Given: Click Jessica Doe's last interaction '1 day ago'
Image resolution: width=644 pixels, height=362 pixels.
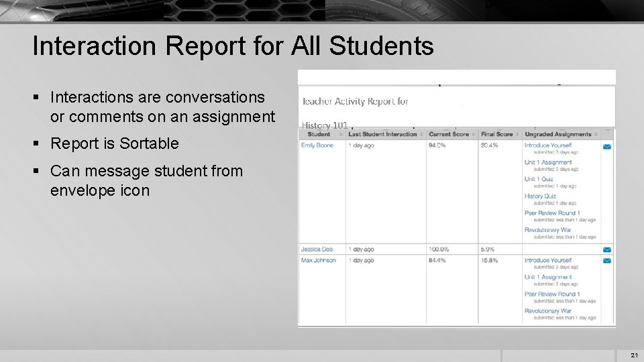Looking at the screenshot, I should click(361, 249).
